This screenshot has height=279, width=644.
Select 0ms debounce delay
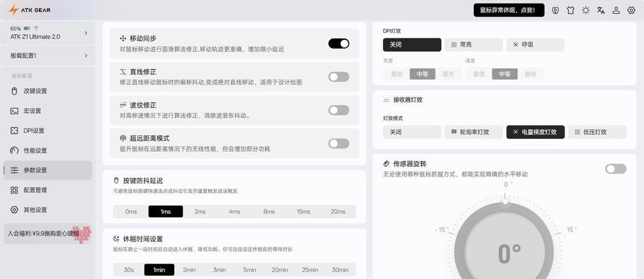pyautogui.click(x=131, y=212)
